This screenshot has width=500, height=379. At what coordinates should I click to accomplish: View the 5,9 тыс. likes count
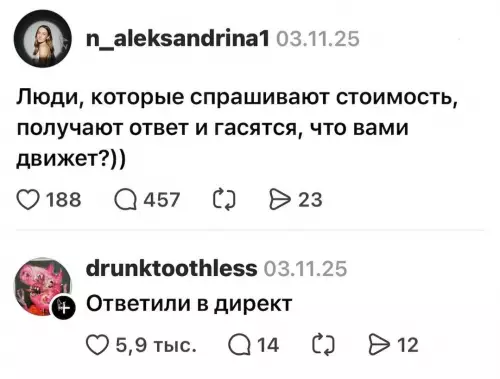(x=156, y=345)
